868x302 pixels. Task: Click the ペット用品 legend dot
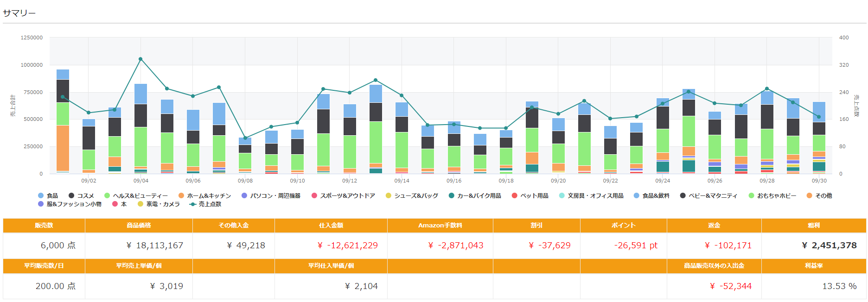[514, 196]
